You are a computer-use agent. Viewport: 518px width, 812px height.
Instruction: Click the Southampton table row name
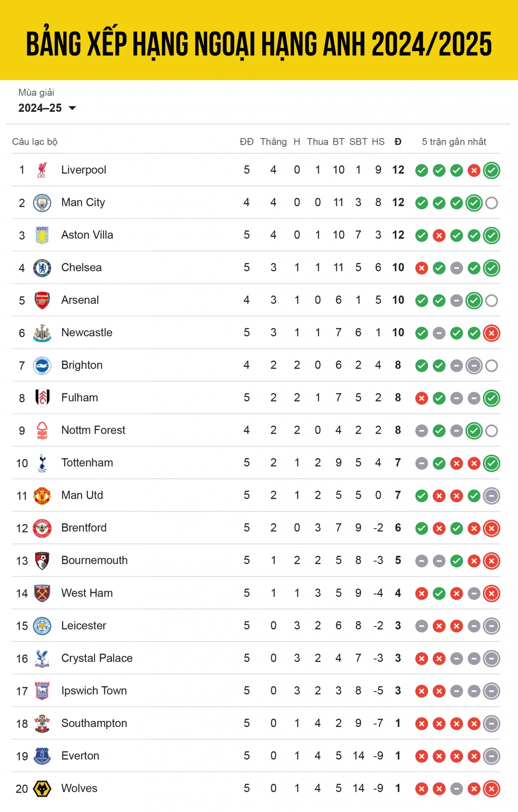click(x=94, y=723)
